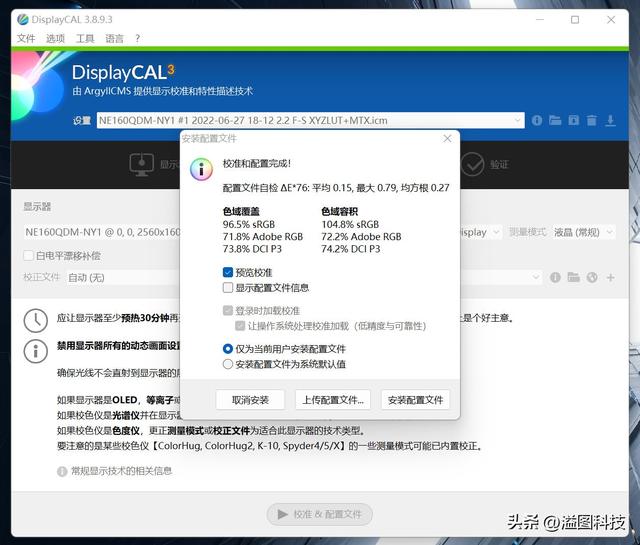The height and width of the screenshot is (545, 640).
Task: Click the 校准和配置完成! message
Action: pos(257,164)
